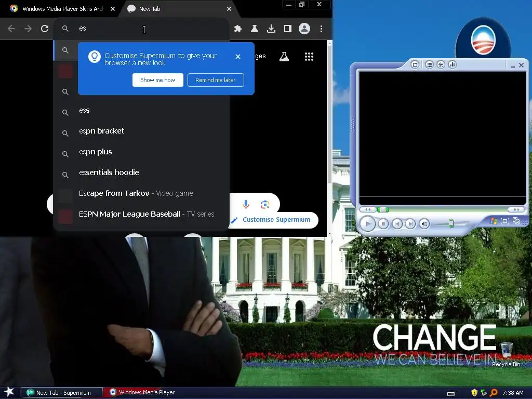Start voice search with the microphone

tap(246, 204)
